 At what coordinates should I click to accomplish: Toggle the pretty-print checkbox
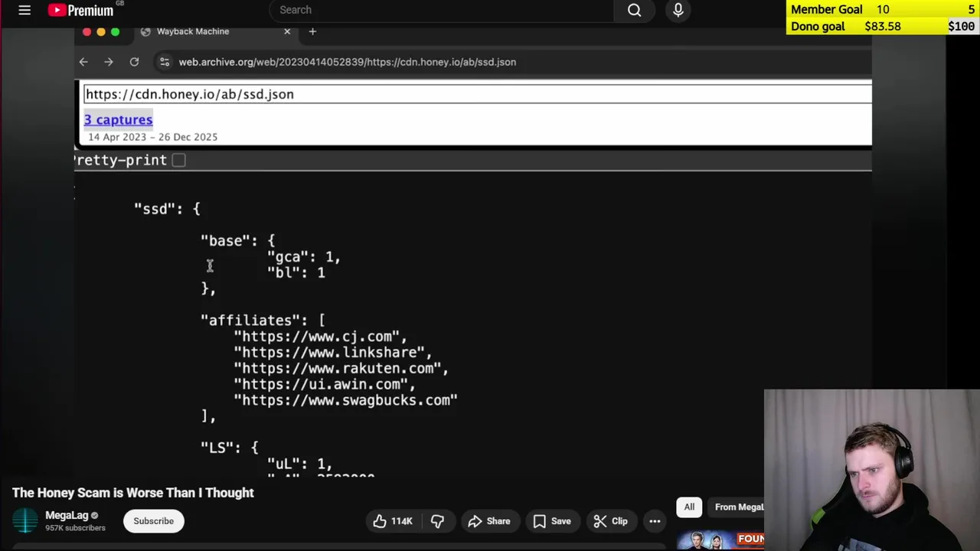point(178,160)
